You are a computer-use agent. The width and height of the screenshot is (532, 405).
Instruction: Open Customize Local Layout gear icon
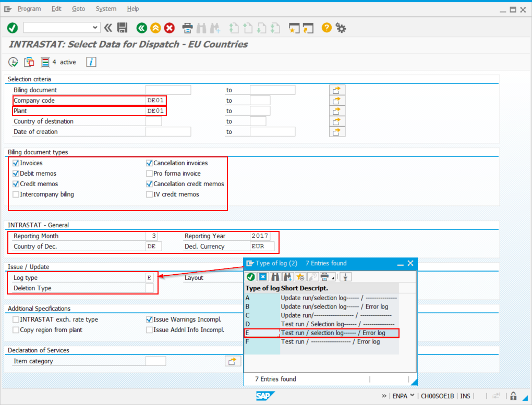point(341,28)
